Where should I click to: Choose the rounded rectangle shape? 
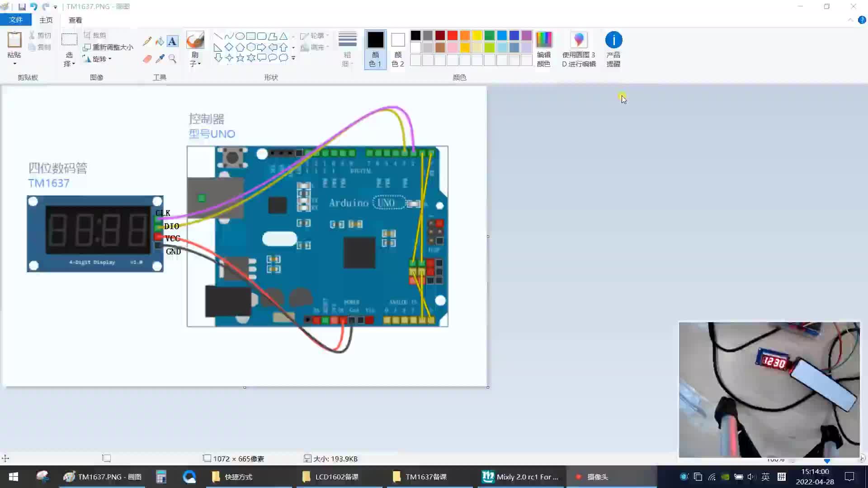(x=262, y=36)
